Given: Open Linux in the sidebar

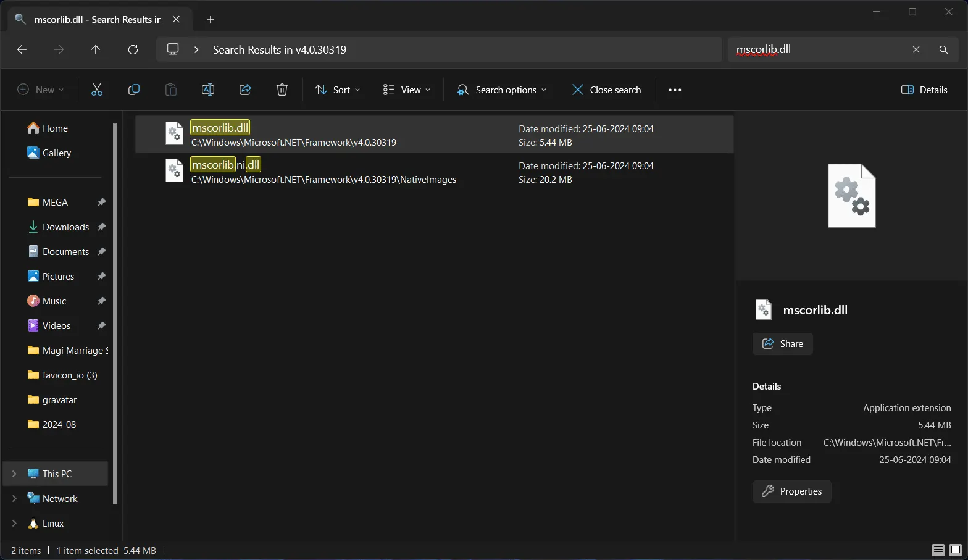Looking at the screenshot, I should point(53,523).
